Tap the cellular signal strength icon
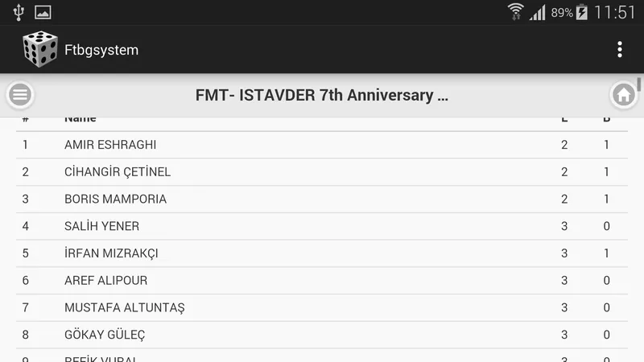The image size is (644, 362). (537, 12)
